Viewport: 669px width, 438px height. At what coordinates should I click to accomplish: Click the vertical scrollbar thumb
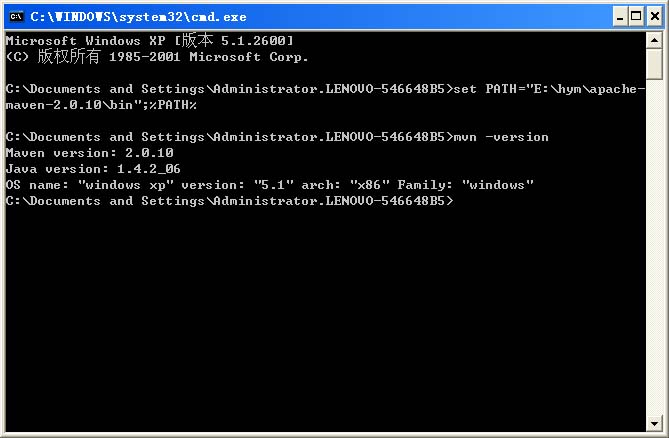654,64
